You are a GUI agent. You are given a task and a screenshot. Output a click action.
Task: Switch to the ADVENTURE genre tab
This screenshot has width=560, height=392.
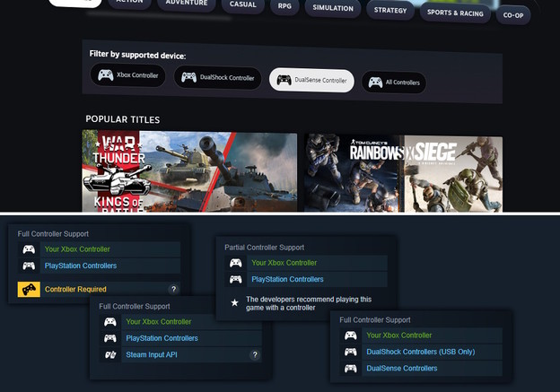pyautogui.click(x=186, y=4)
